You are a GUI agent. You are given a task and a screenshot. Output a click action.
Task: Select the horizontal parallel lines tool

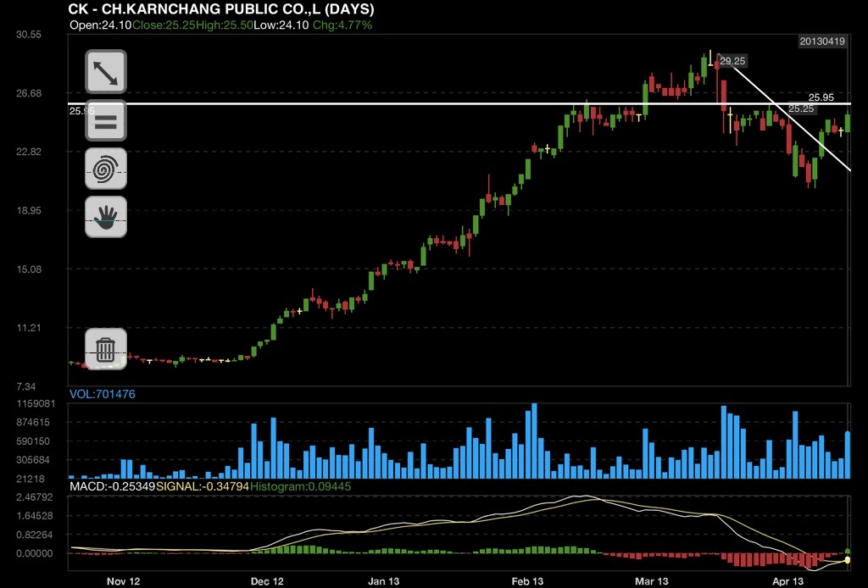tap(106, 120)
